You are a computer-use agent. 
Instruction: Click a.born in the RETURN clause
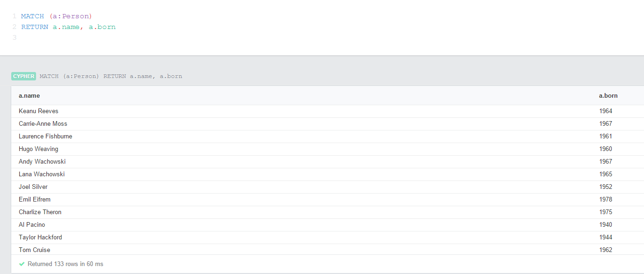(102, 27)
